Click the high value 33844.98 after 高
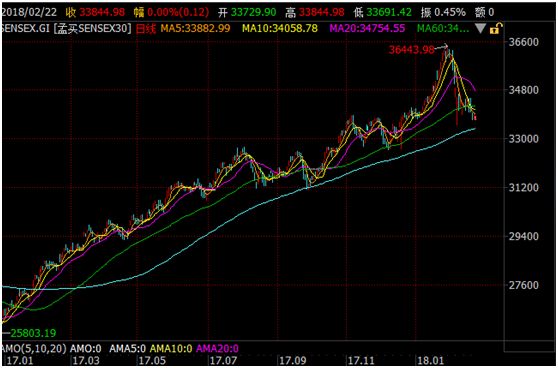This screenshot has width=558, height=368. (x=322, y=12)
